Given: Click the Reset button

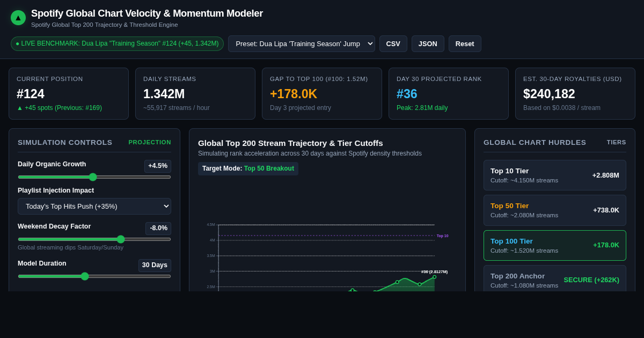Looking at the screenshot, I should pyautogui.click(x=465, y=43).
